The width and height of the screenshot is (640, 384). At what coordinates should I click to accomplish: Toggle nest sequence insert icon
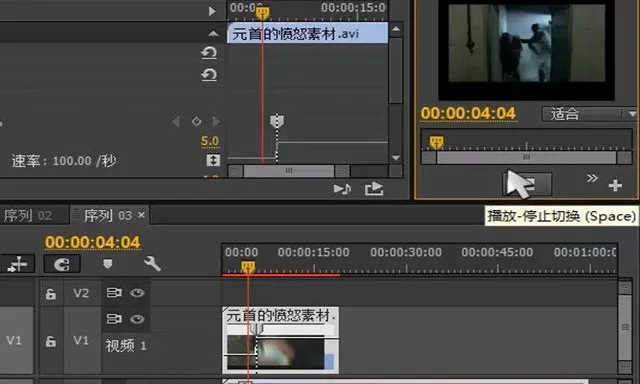coord(17,264)
